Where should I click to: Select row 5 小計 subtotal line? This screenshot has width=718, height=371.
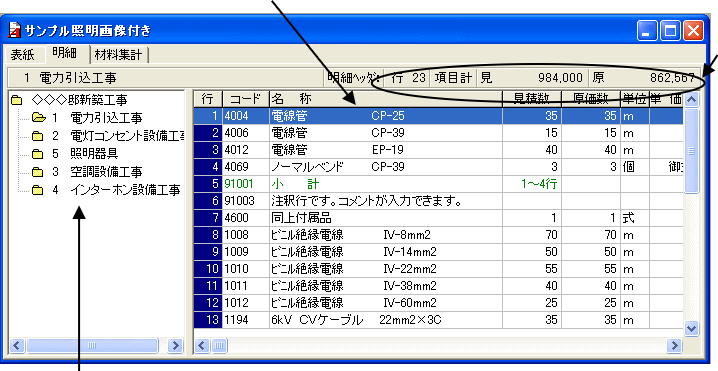pos(438,184)
